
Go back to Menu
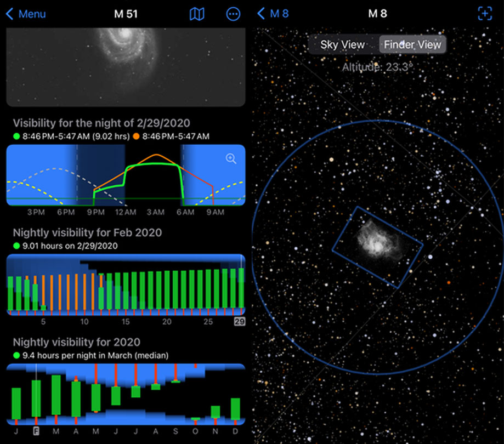32,14
